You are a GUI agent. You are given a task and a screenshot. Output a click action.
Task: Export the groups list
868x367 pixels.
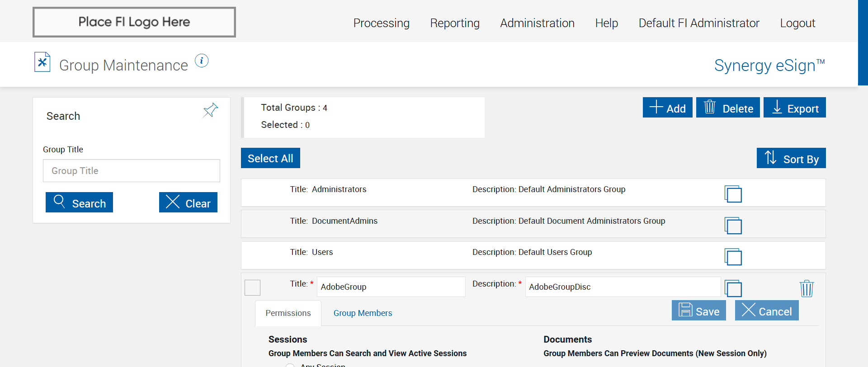pyautogui.click(x=794, y=108)
